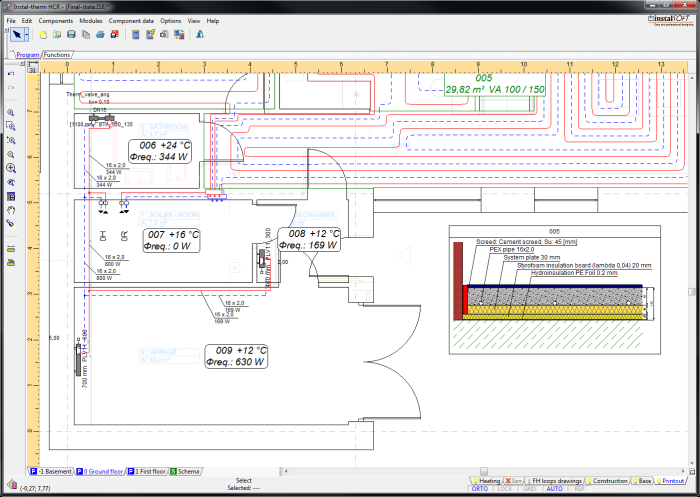Open the Components menu

pyautogui.click(x=55, y=20)
